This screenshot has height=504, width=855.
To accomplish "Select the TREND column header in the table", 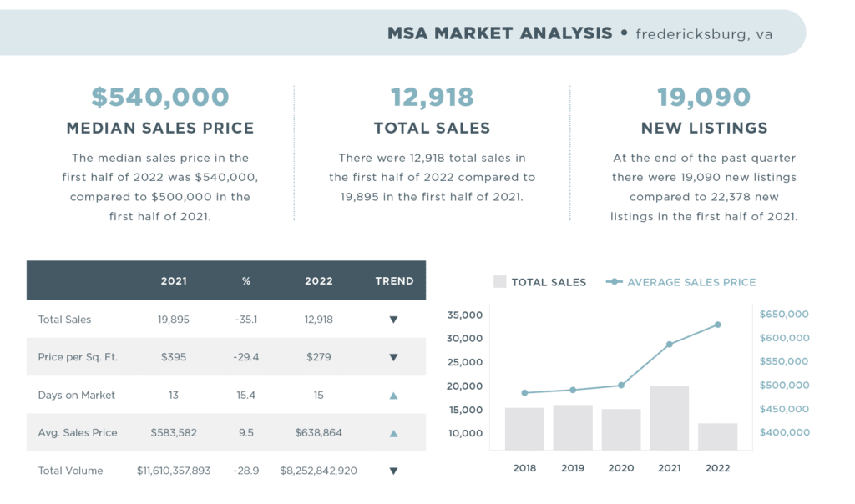I will coord(394,281).
